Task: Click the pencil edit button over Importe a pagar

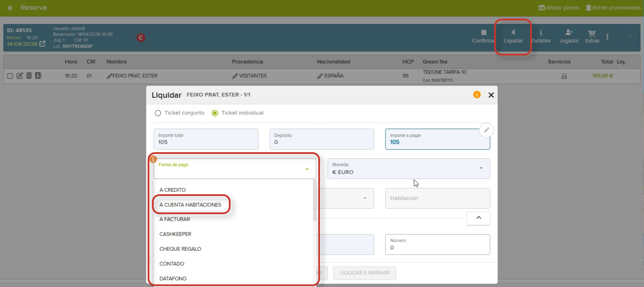Action: (486, 130)
